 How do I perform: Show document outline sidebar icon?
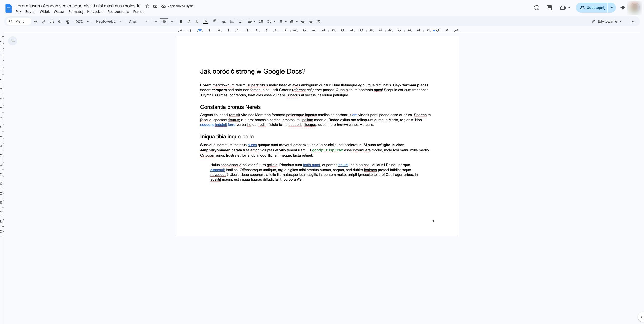(13, 41)
